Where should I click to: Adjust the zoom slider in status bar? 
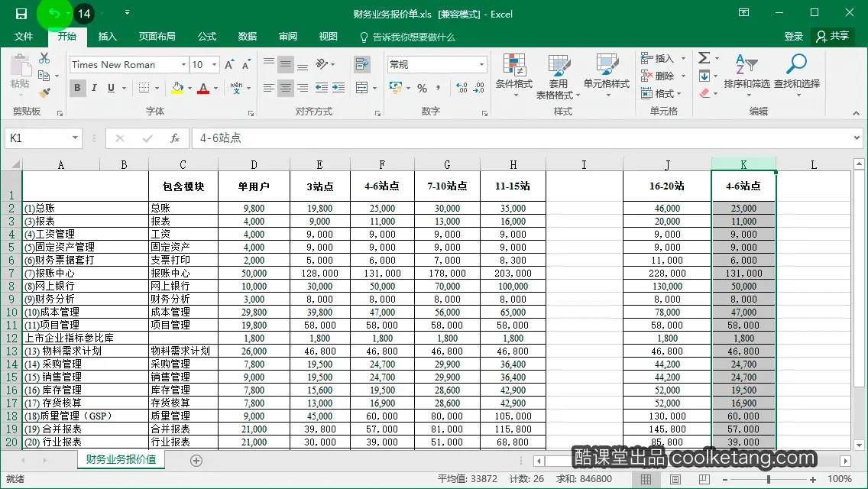point(769,479)
